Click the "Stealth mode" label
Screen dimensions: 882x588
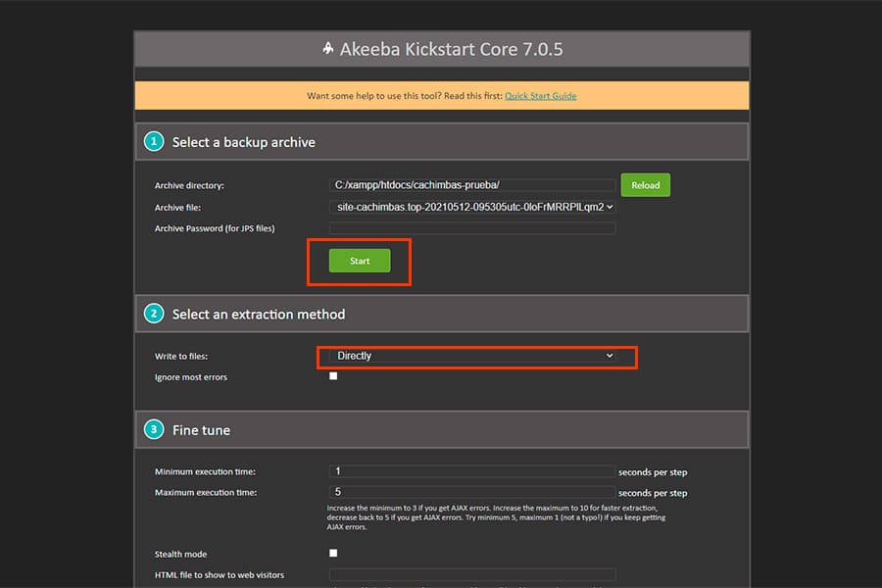pos(180,555)
